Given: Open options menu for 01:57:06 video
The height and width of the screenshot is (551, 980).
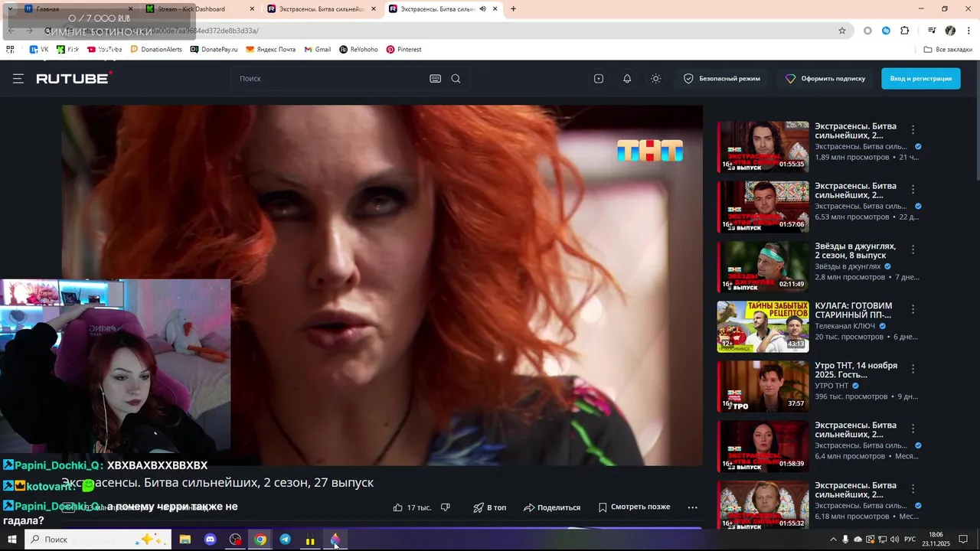Looking at the screenshot, I should [913, 189].
